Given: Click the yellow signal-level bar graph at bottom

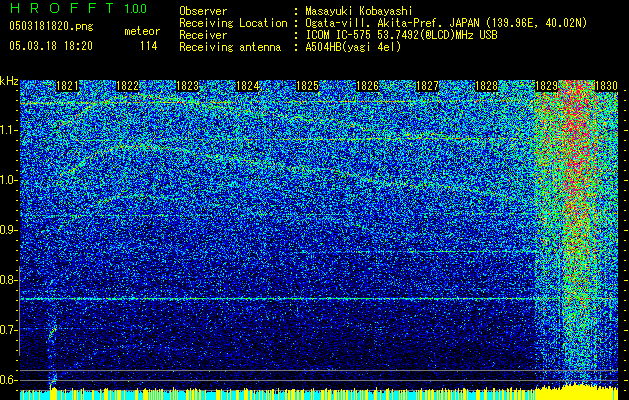Looking at the screenshot, I should (319, 394).
